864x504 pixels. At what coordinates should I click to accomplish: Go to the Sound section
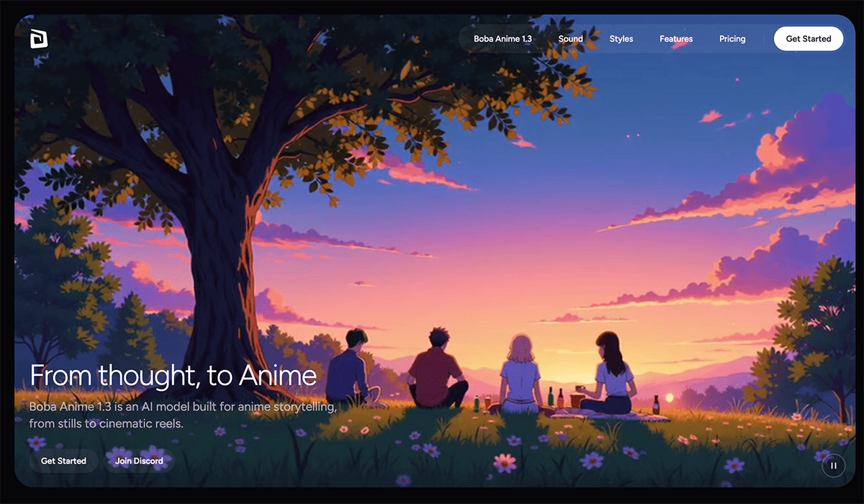pyautogui.click(x=570, y=39)
